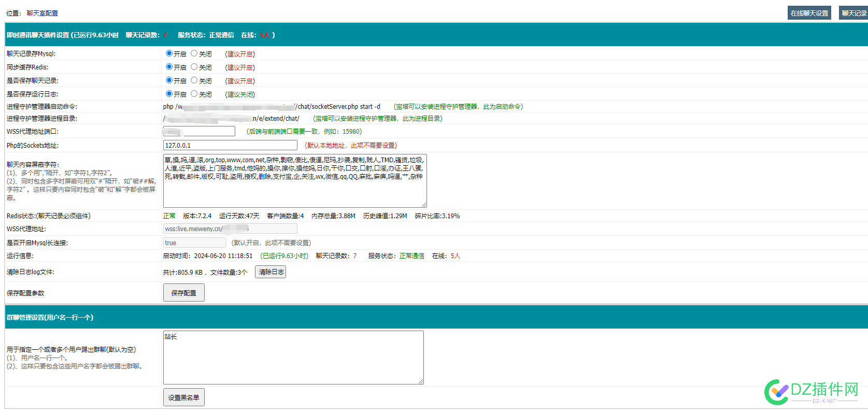Click the 聊天室配置 breadcrumb text

point(42,13)
